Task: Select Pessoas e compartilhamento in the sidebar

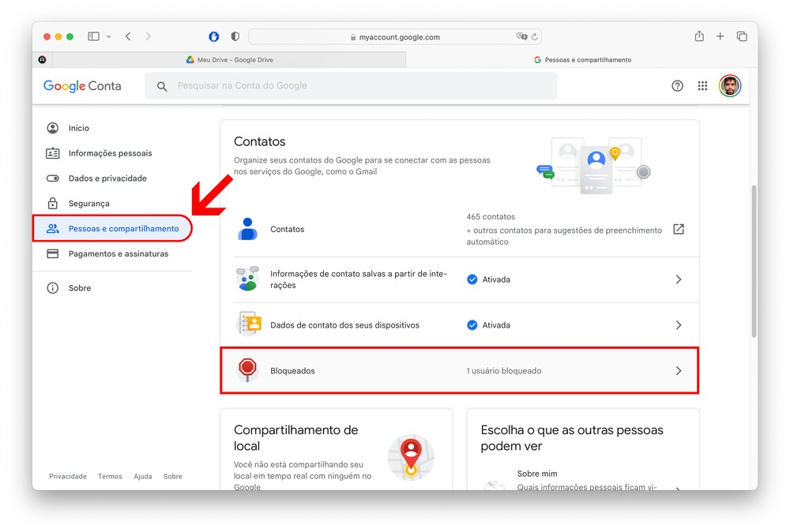Action: tap(112, 228)
